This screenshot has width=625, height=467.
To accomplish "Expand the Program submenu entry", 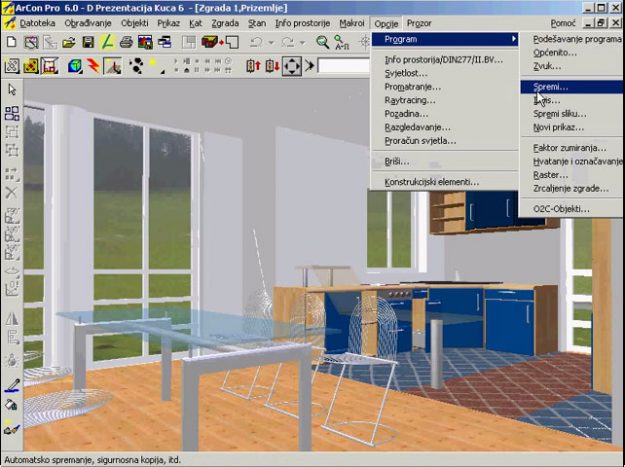I will pos(445,39).
